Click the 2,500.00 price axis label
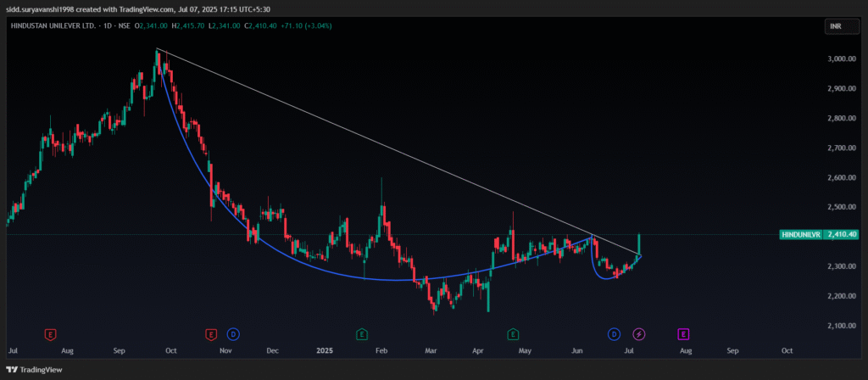The image size is (868, 380). click(842, 207)
